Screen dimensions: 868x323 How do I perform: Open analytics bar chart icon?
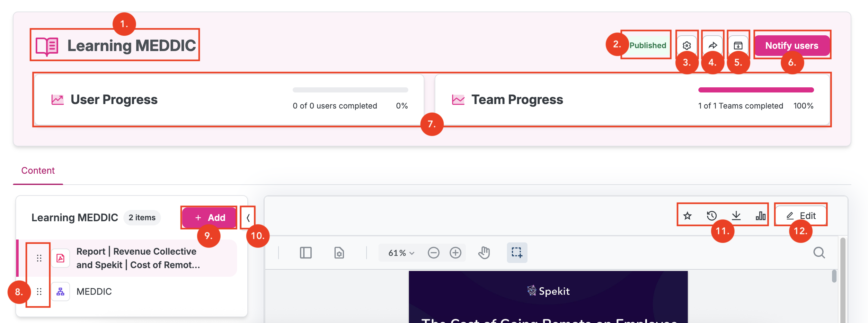[x=760, y=215]
